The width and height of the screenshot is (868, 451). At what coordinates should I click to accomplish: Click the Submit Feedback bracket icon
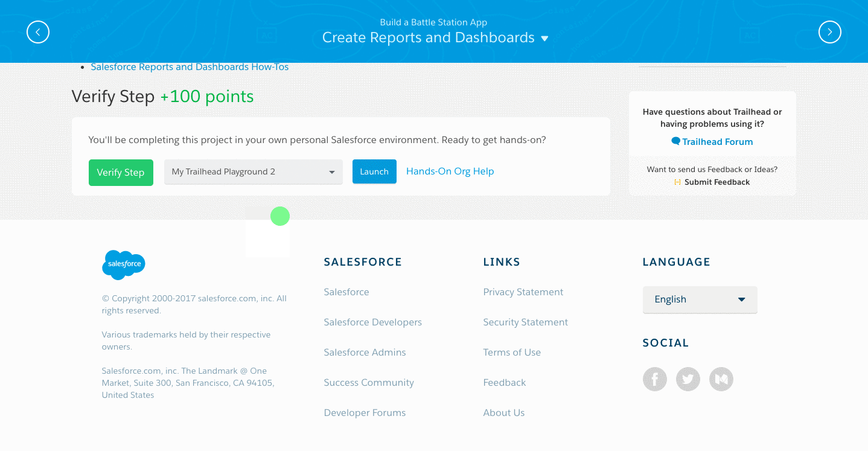[678, 182]
